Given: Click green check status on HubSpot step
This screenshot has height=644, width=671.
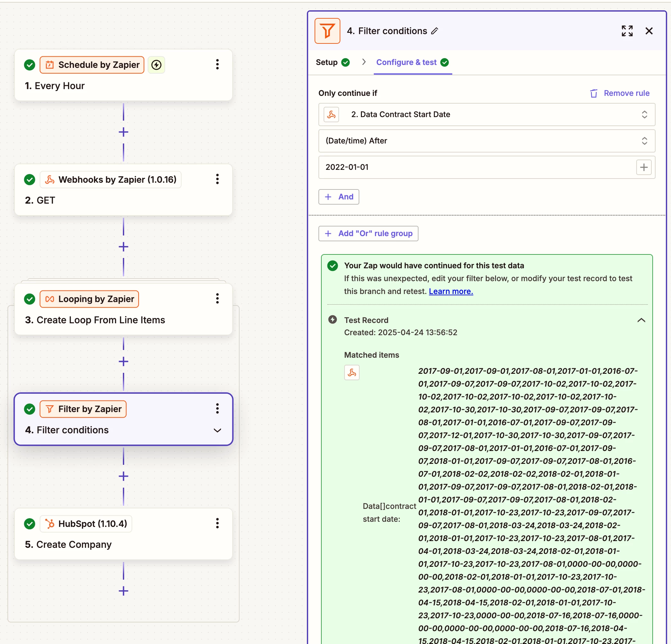Looking at the screenshot, I should pyautogui.click(x=30, y=523).
